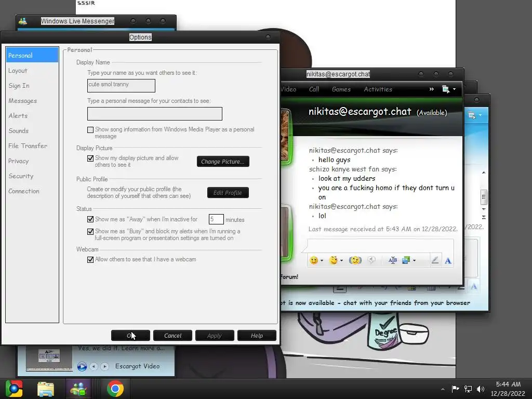Open the emoticon picker in chat window
532x399 pixels.
(313, 260)
